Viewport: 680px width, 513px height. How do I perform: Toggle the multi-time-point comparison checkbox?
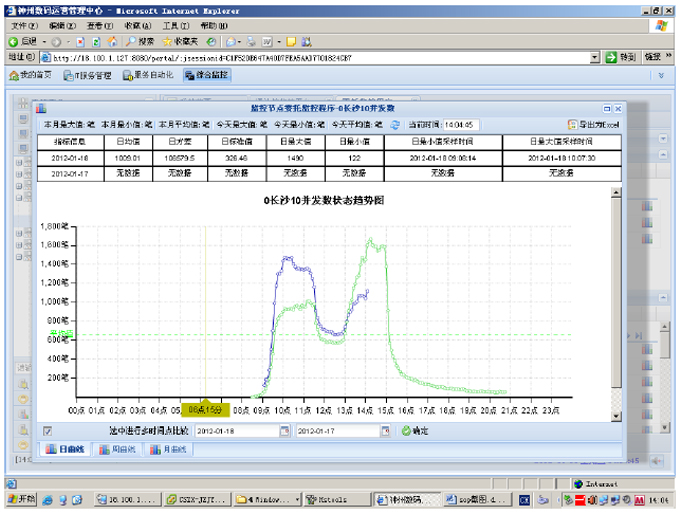coord(47,431)
